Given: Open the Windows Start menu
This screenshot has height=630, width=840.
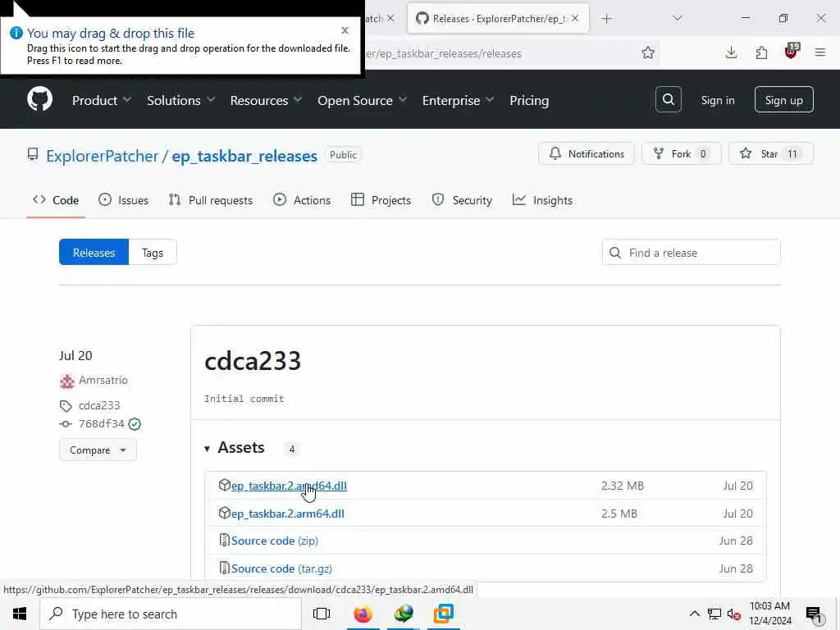Looking at the screenshot, I should [20, 614].
